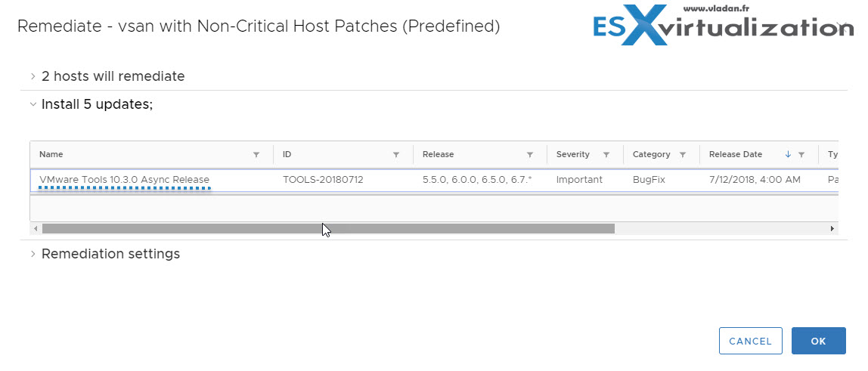Click scrollbar left arrow

point(36,228)
